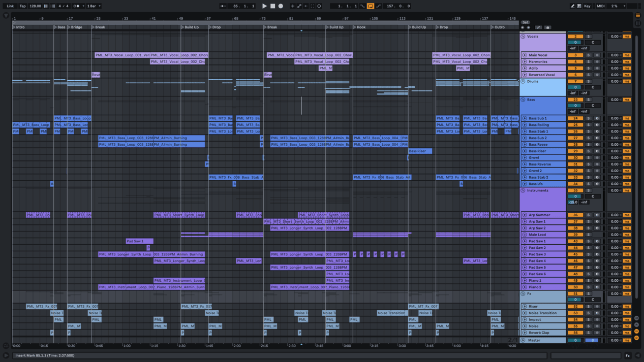This screenshot has width=644, height=362.
Task: Open the Key map mode
Action: coord(587,6)
